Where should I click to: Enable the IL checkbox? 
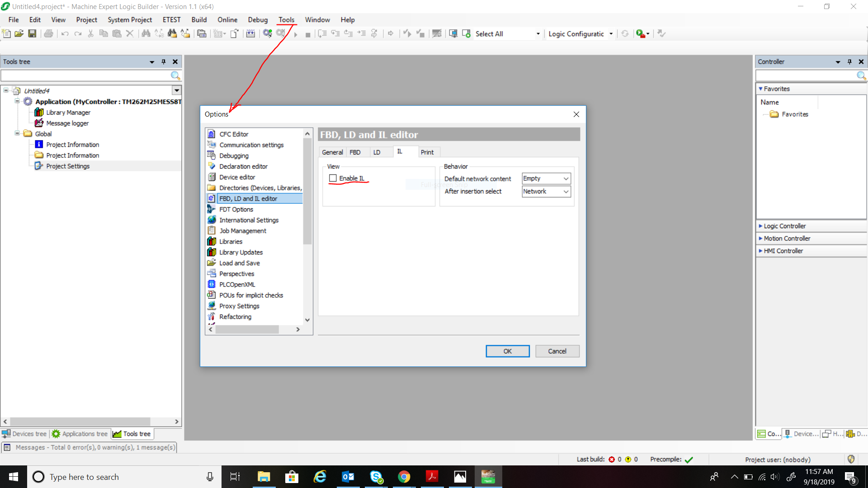[333, 178]
